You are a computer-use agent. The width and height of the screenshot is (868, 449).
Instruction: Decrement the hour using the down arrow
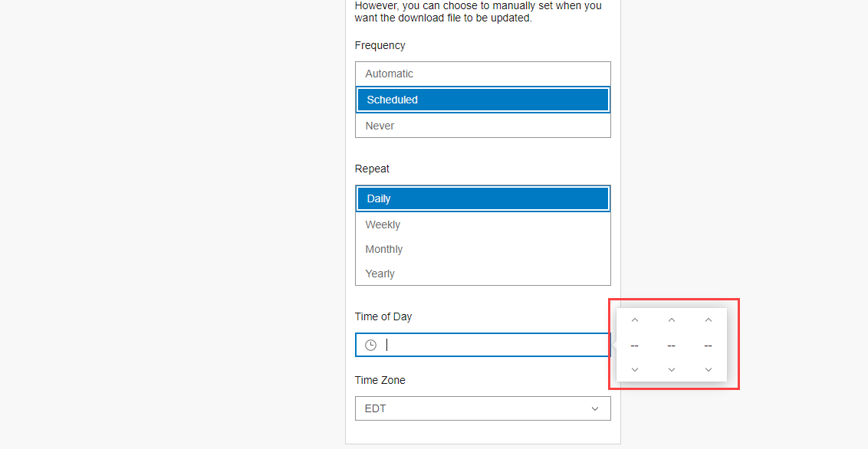click(x=634, y=369)
